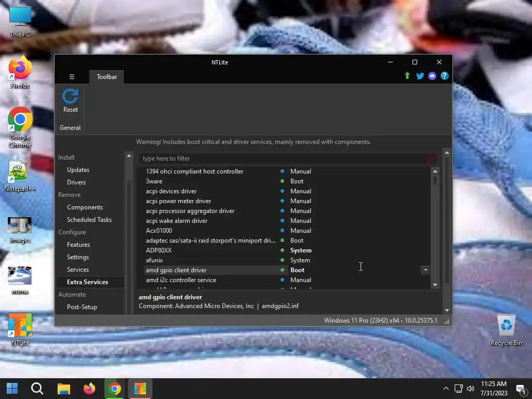The width and height of the screenshot is (532, 399).
Task: Click inside the 'type here to filter' field
Action: point(283,158)
